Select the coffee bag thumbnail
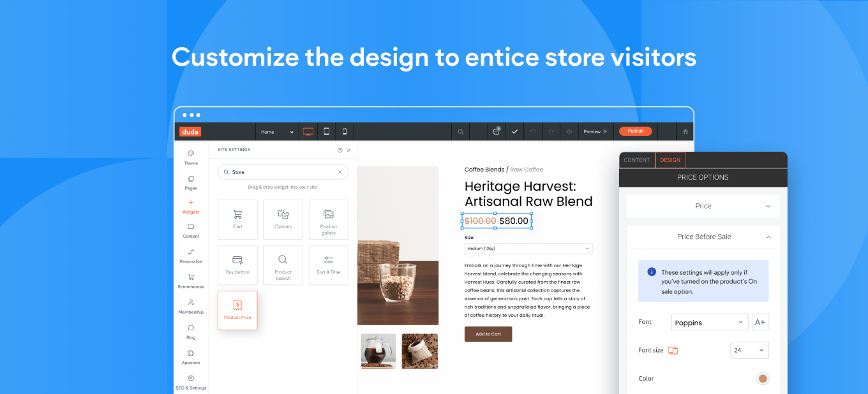This screenshot has height=394, width=868. [420, 351]
